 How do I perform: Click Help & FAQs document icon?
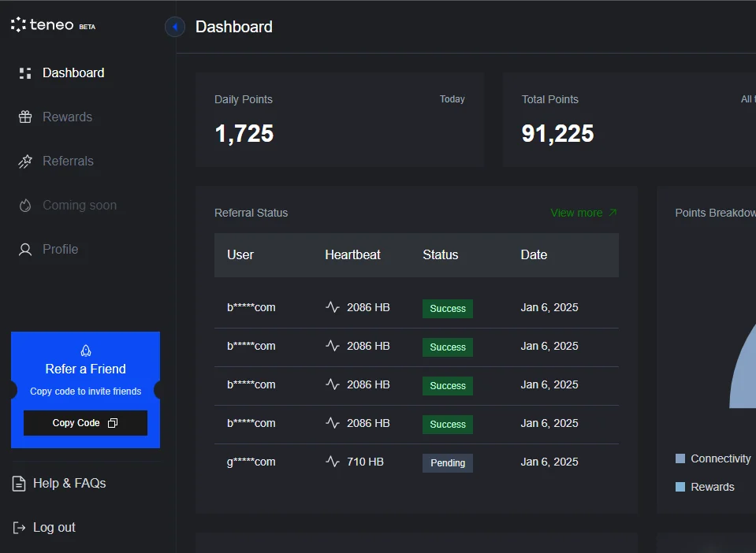(x=19, y=484)
